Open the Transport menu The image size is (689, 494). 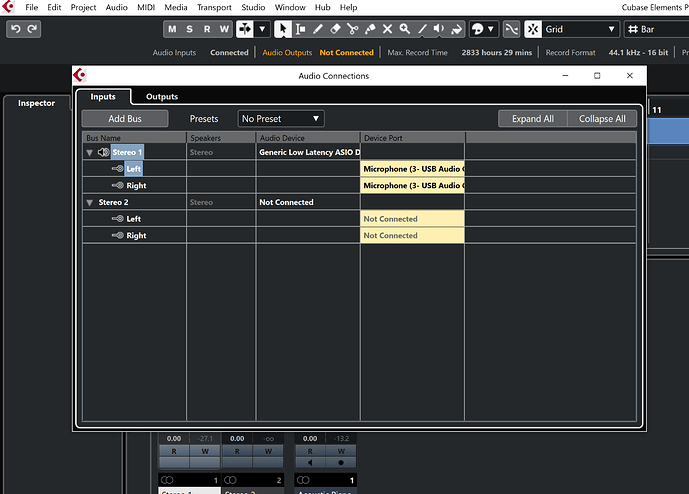214,7
